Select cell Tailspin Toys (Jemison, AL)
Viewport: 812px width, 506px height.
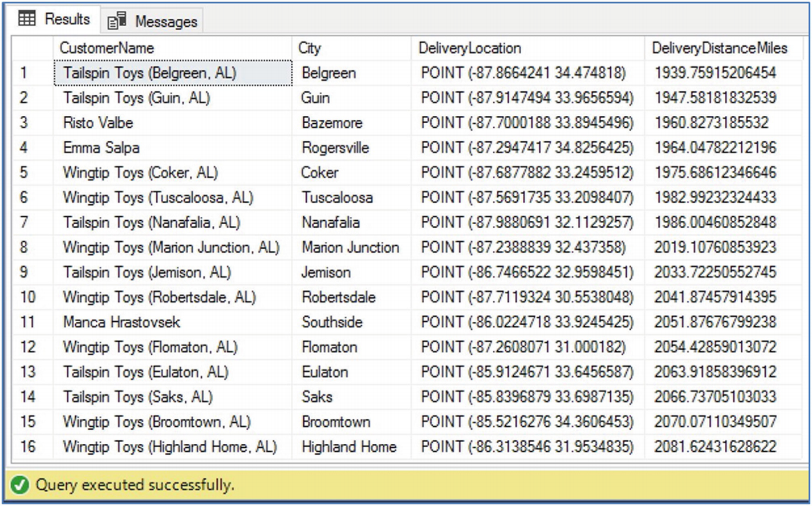[172, 272]
